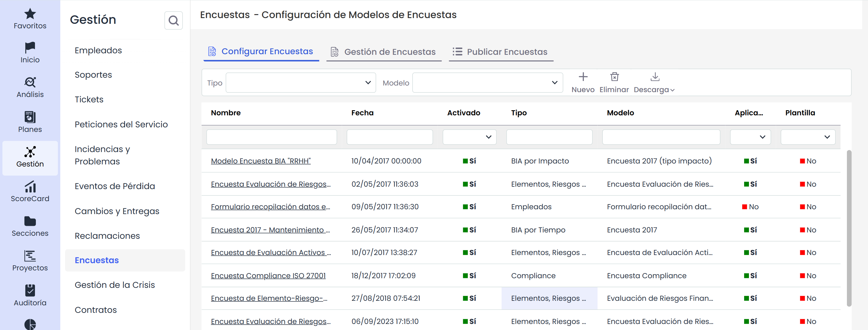This screenshot has width=868, height=330.
Task: Click the Compliance cell in Tipo column
Action: tap(533, 276)
